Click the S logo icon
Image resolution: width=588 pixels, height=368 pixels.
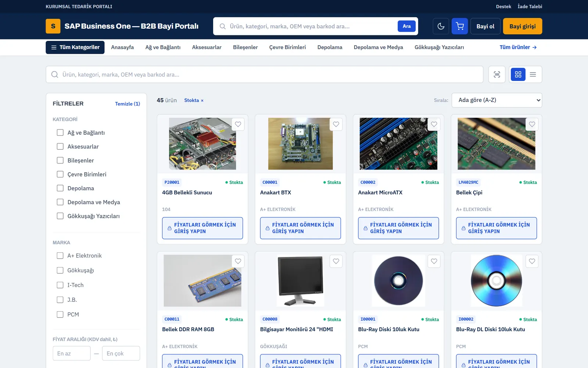(x=53, y=26)
